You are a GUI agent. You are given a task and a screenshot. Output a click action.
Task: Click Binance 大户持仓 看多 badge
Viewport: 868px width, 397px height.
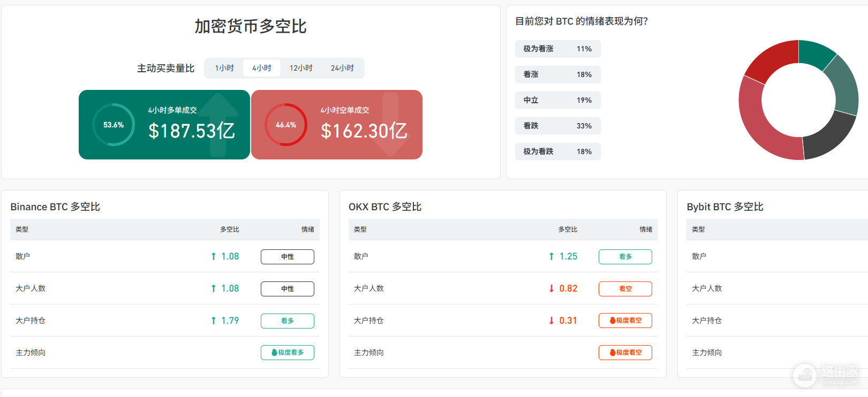(x=288, y=321)
